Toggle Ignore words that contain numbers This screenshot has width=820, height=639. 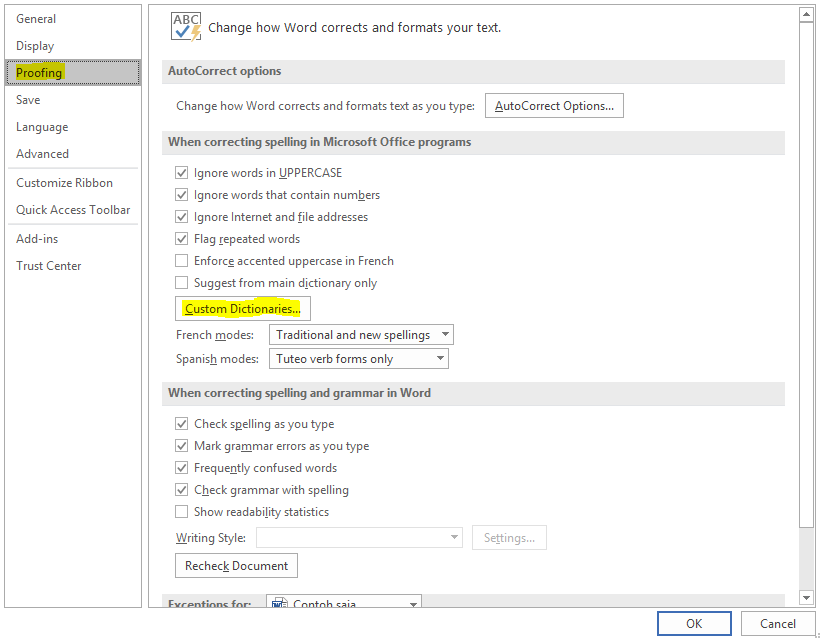tap(181, 195)
